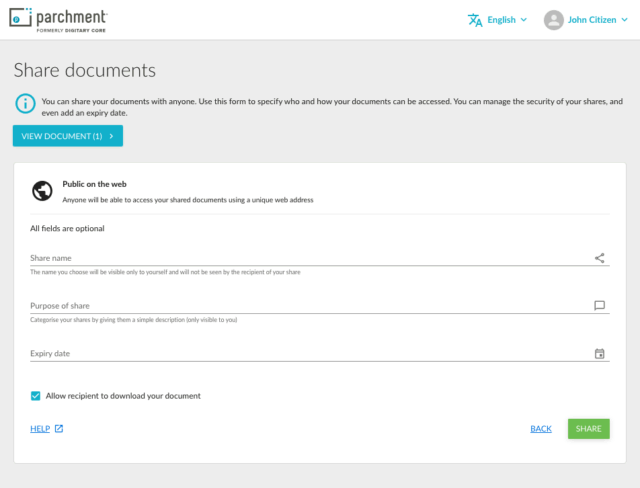Click the comment icon in Purpose field
Viewport: 640px width, 488px height.
tap(600, 305)
